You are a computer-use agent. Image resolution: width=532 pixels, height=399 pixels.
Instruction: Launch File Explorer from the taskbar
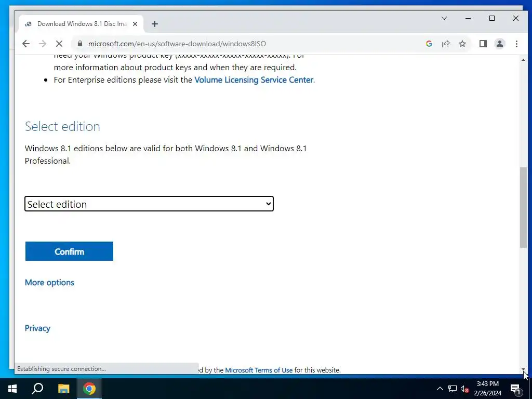click(63, 389)
